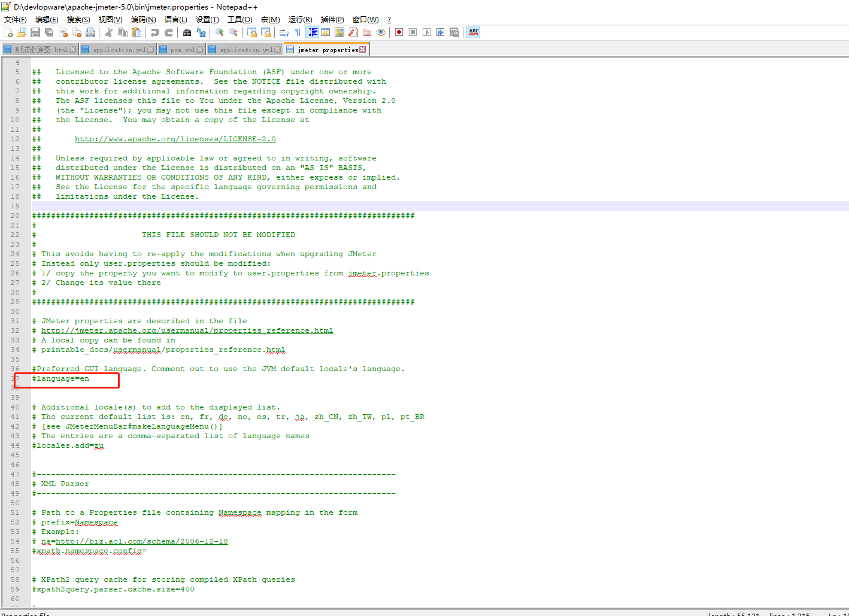Click the Paste clipboard icon
Image resolution: width=849 pixels, height=616 pixels.
coord(137,32)
